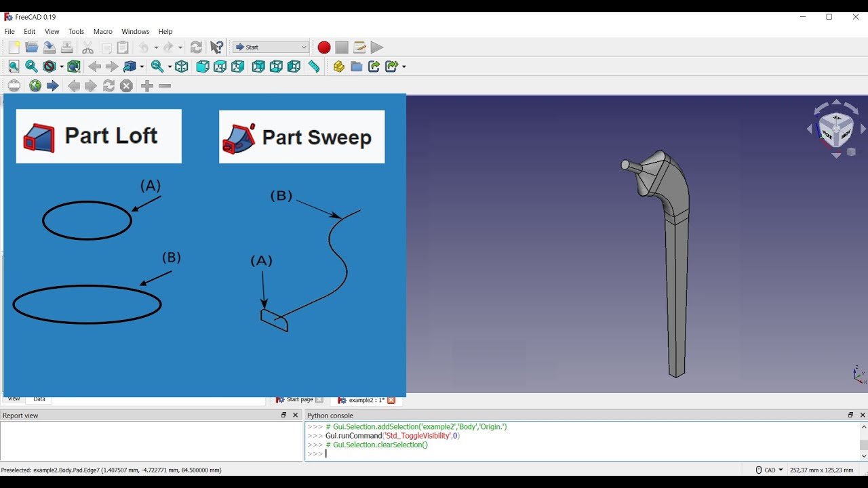Expand zoom options dropdown arrow

pos(170,66)
